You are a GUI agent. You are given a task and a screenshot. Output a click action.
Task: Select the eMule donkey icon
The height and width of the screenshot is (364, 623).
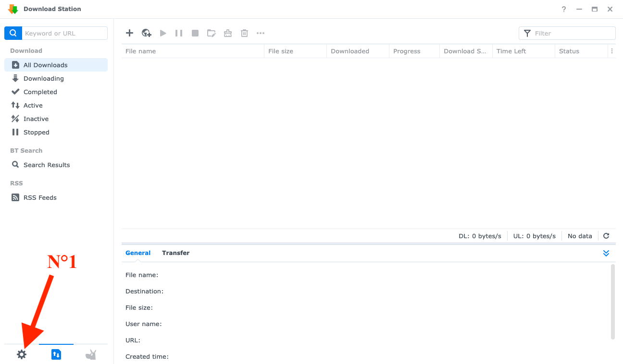click(91, 354)
